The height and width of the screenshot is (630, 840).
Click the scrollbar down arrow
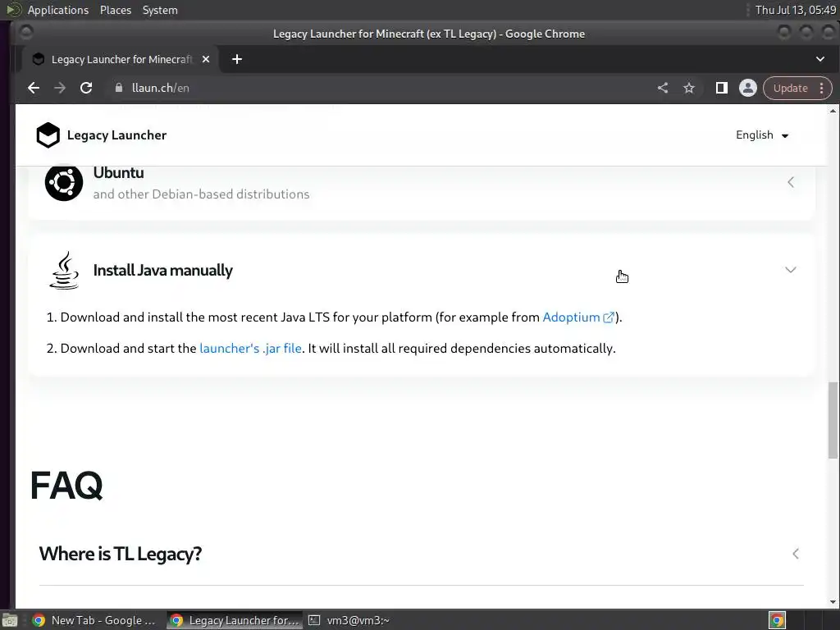833,602
